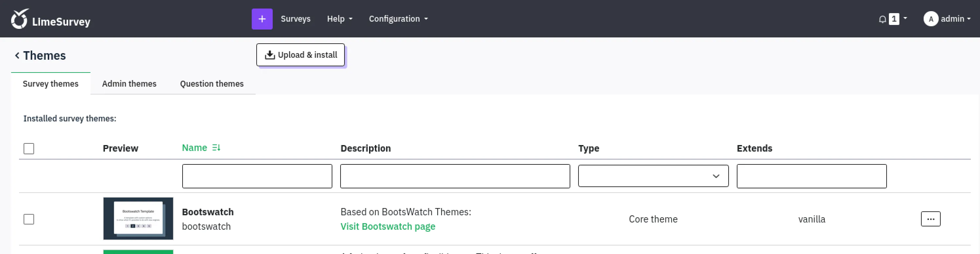Expand the Configuration menu
This screenshot has height=254, width=980.
click(x=398, y=19)
